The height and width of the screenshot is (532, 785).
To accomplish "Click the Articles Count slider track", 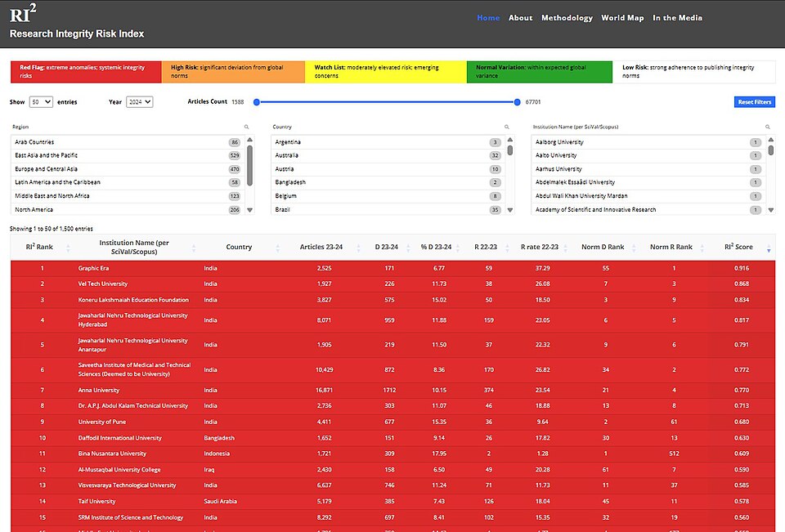I will point(387,102).
